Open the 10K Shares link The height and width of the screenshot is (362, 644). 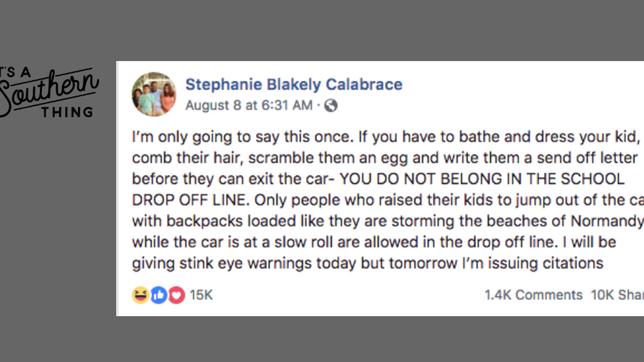[617, 295]
